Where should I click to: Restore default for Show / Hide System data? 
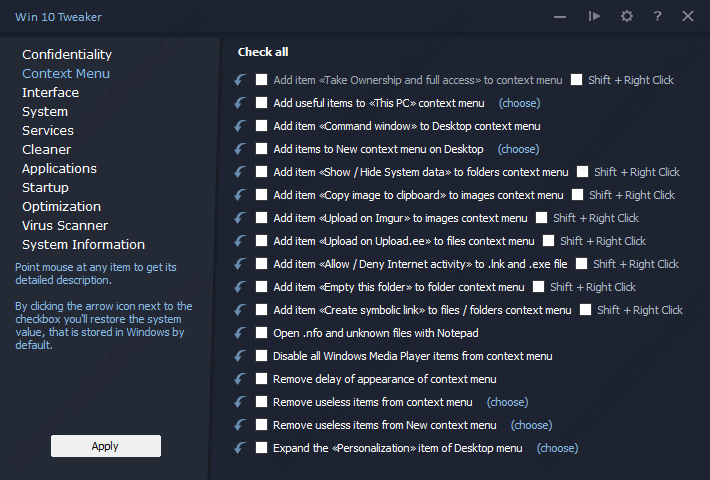click(240, 172)
